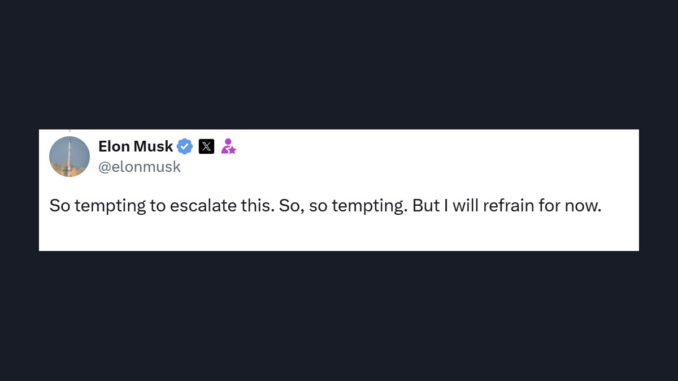Click the leading "So" in the tweet
This screenshot has width=678, height=381.
pyautogui.click(x=60, y=205)
